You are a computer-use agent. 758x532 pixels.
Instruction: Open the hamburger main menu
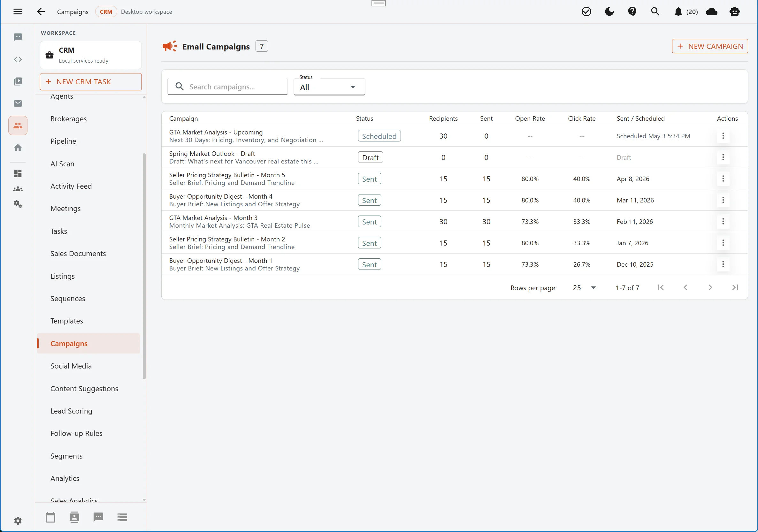18,11
